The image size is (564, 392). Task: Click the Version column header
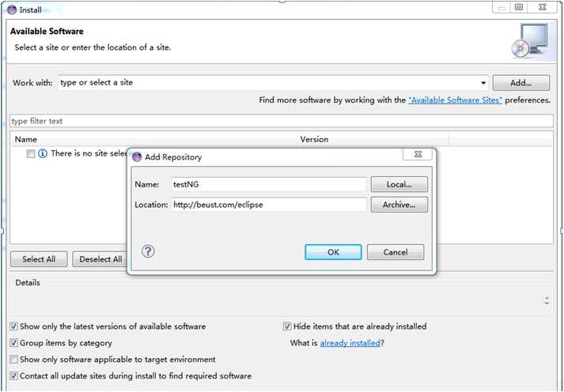coord(373,139)
